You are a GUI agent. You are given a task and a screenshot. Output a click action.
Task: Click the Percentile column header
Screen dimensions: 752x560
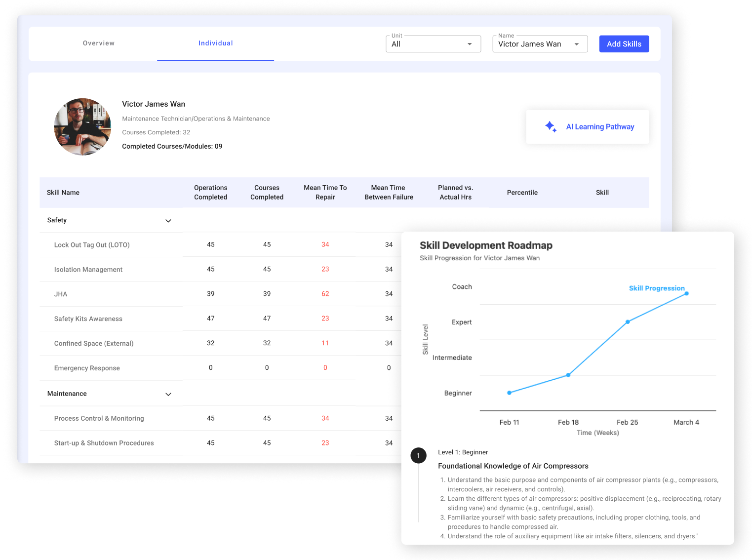point(522,193)
